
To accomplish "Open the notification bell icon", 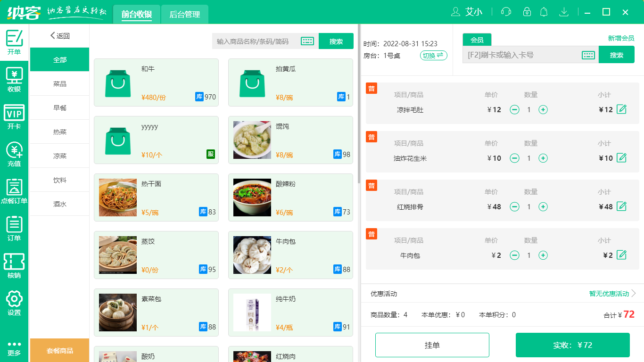I will (x=544, y=12).
